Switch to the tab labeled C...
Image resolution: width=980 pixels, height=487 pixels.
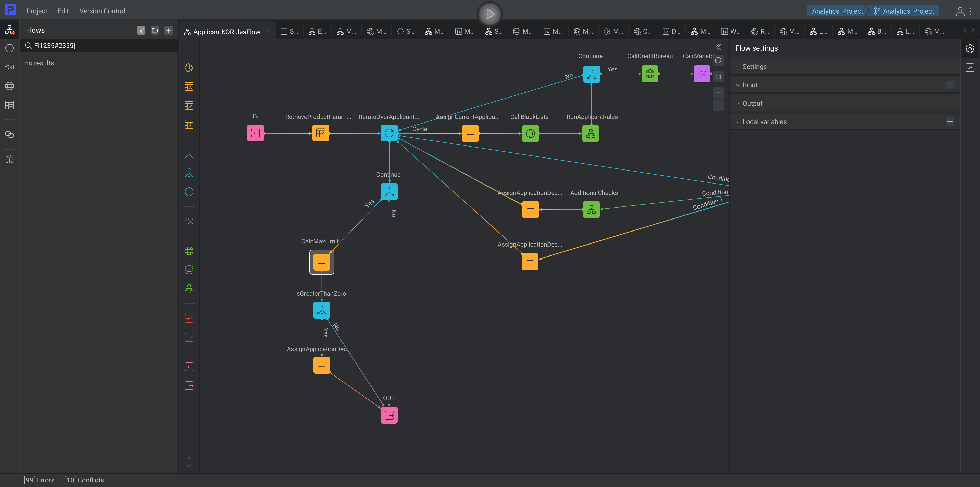pyautogui.click(x=643, y=32)
